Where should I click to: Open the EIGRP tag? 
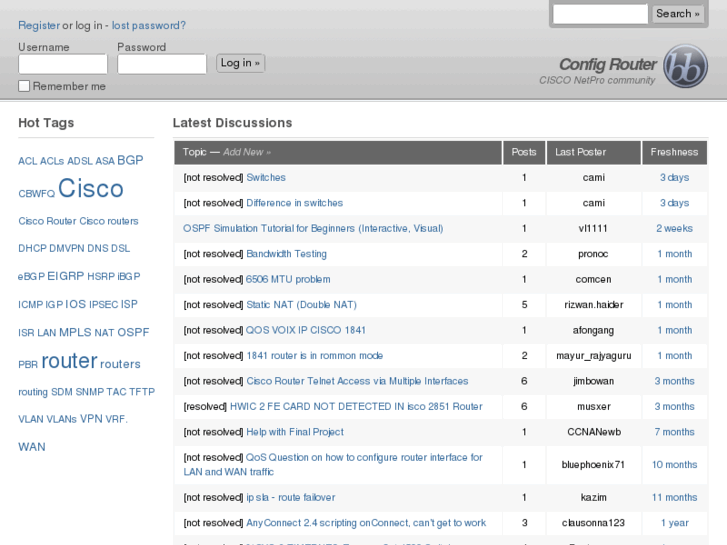click(65, 276)
